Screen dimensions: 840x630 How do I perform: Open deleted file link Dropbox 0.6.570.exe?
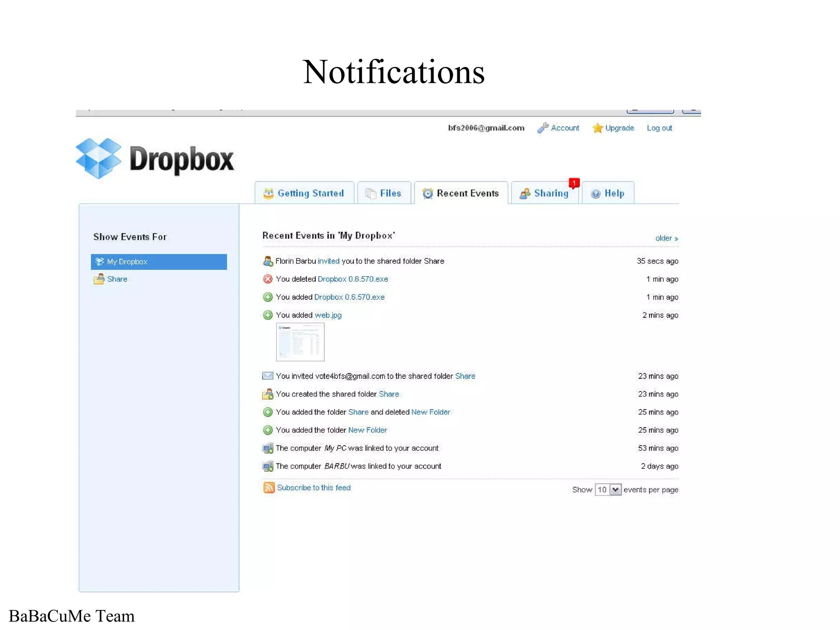(x=353, y=279)
